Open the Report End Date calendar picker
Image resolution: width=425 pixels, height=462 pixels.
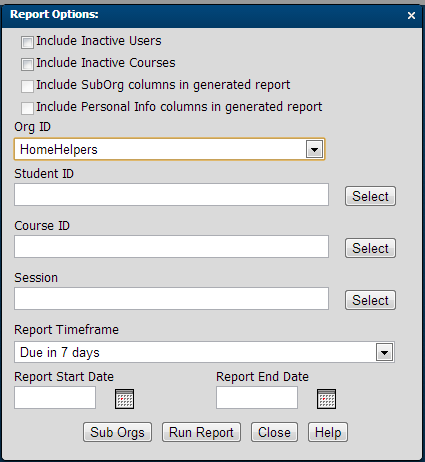point(326,399)
